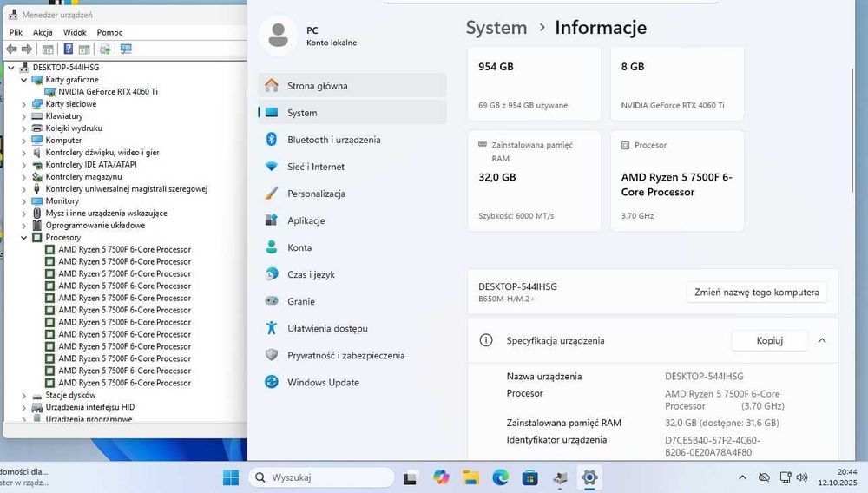Collapse Specyfikacja urządzenia section chevron
Image resolution: width=868 pixels, height=493 pixels.
822,341
